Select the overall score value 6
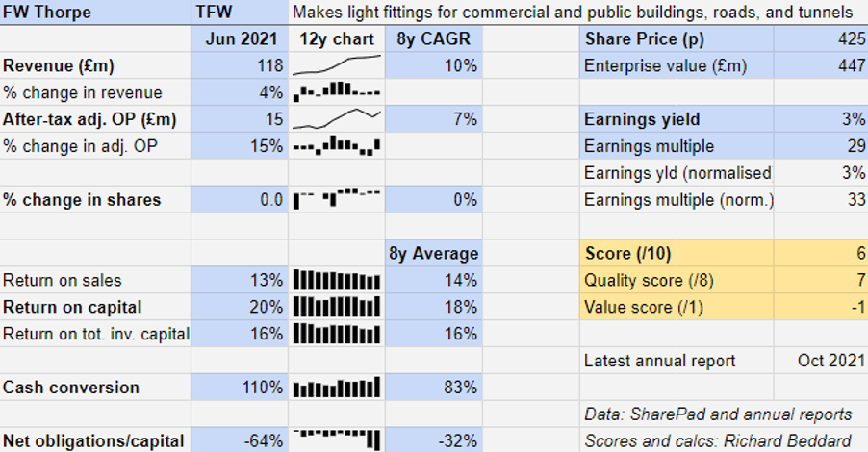The width and height of the screenshot is (868, 452). point(821,253)
